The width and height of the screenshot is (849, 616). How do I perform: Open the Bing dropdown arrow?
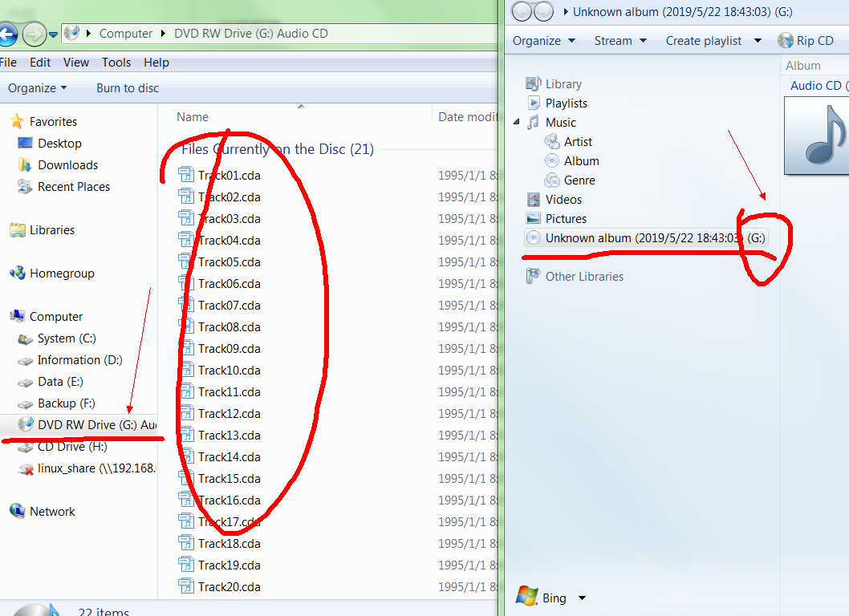pos(582,598)
